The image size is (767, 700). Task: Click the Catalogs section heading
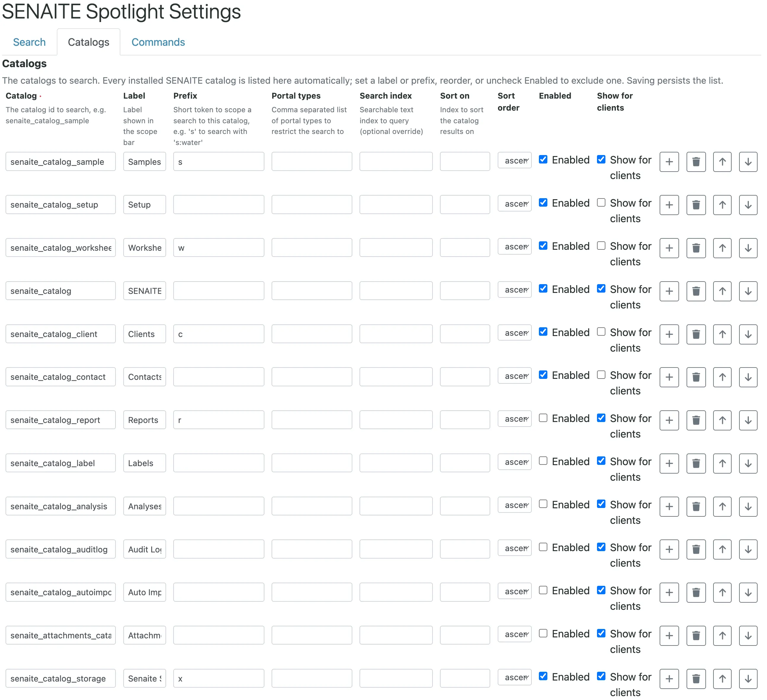[x=24, y=64]
